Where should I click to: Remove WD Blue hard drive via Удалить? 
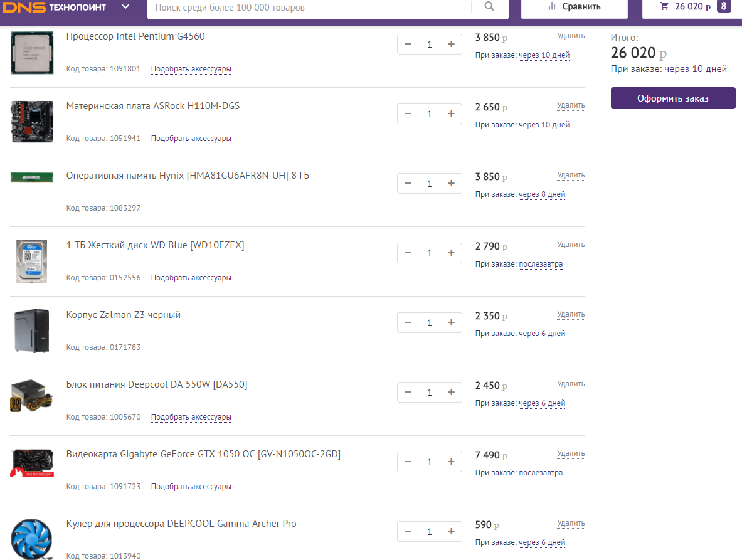click(x=571, y=245)
